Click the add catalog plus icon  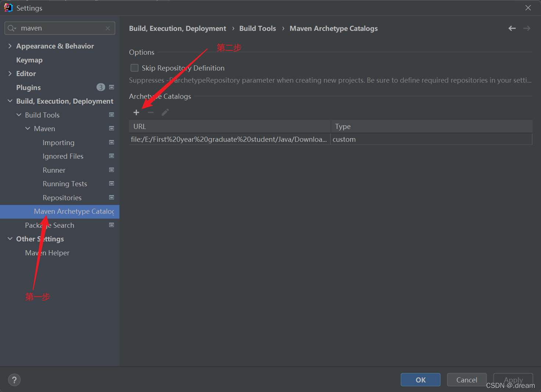click(x=136, y=112)
